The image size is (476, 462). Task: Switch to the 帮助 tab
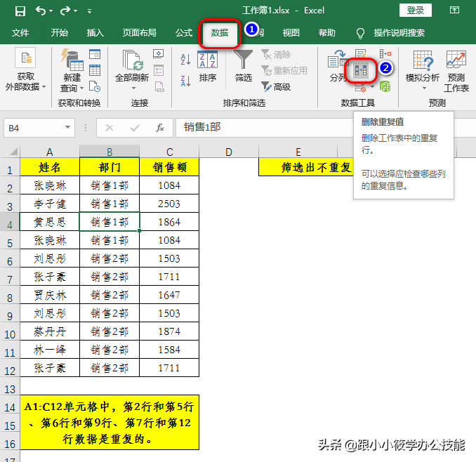326,32
